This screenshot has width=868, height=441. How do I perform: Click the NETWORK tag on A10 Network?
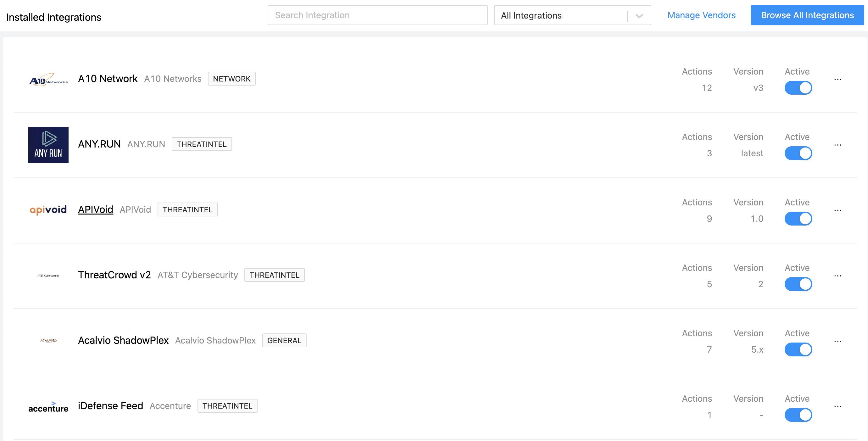click(231, 79)
